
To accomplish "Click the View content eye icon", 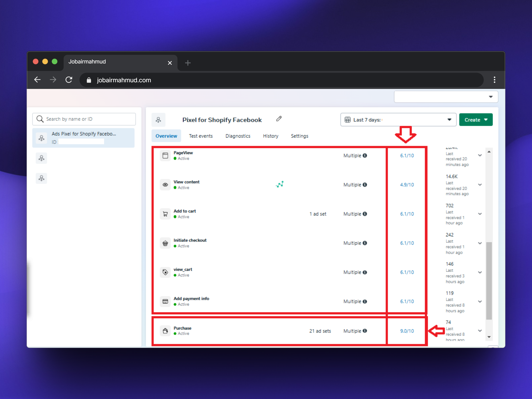I will pyautogui.click(x=165, y=185).
